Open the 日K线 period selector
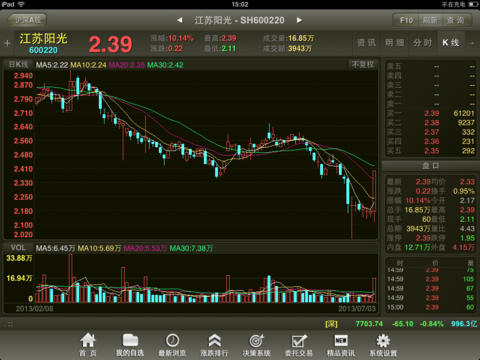The height and width of the screenshot is (360, 480). pos(18,65)
